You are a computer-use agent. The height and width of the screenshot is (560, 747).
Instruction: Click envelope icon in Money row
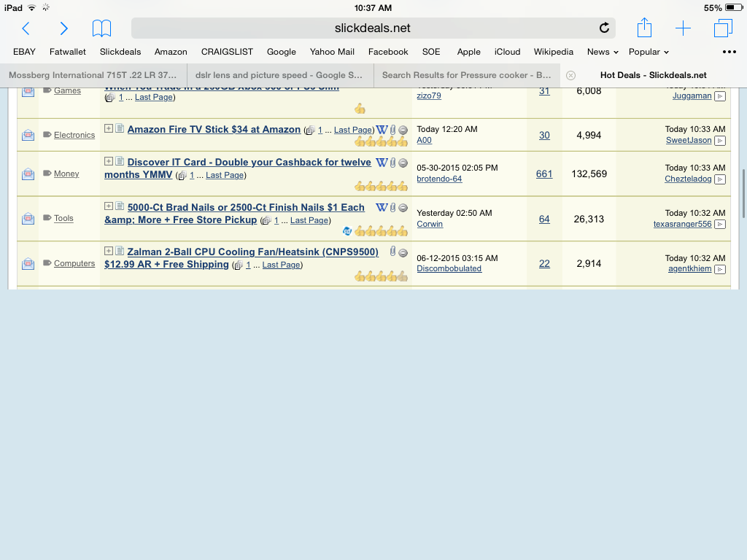pos(28,174)
